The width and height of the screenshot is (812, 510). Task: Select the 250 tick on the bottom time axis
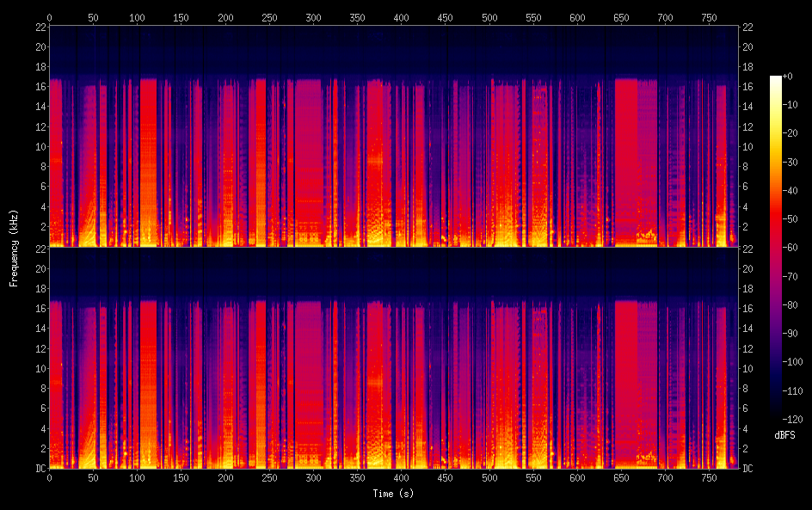point(269,477)
